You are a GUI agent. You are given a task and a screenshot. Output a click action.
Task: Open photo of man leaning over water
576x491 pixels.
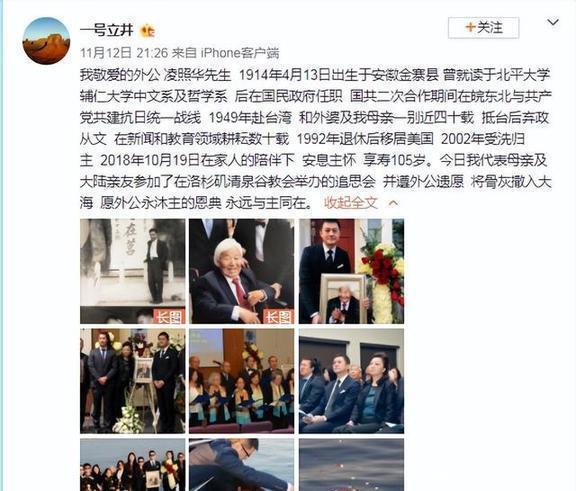pos(241,465)
